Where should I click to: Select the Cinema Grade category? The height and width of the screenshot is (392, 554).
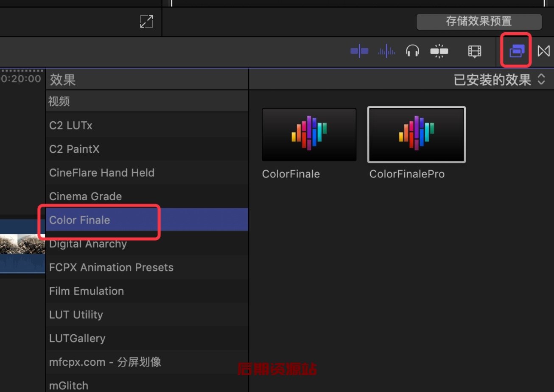(x=147, y=196)
